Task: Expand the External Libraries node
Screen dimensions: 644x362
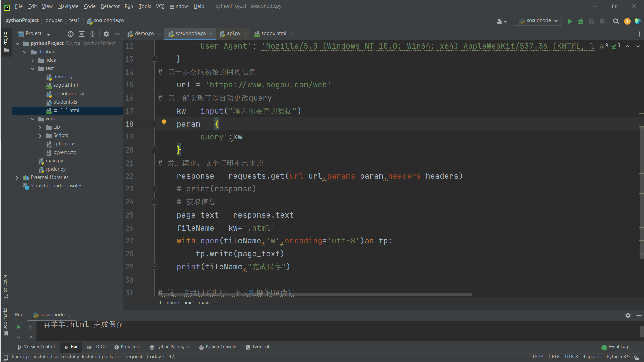Action: pyautogui.click(x=17, y=178)
